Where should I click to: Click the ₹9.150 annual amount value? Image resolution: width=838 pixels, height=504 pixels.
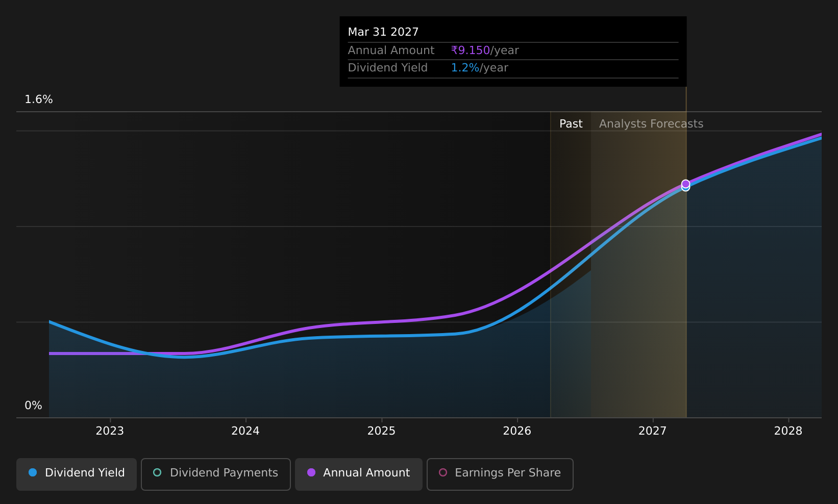coord(470,51)
